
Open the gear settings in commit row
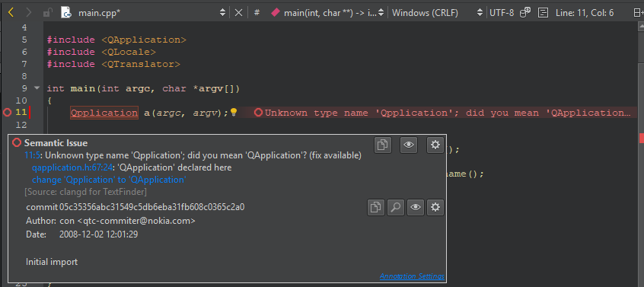(435, 207)
